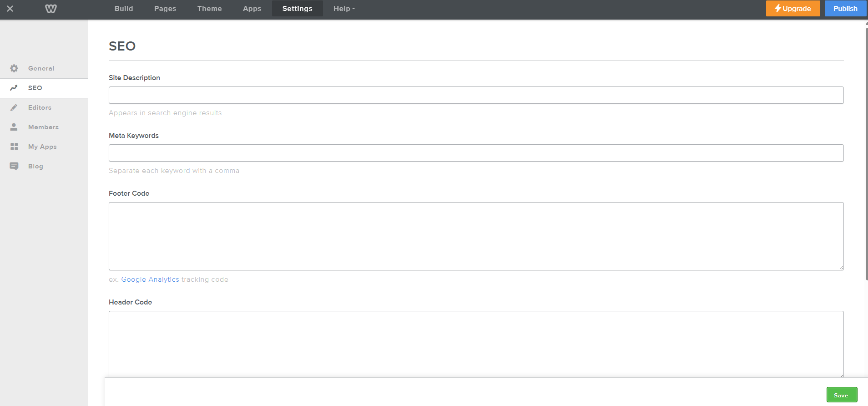Open the Theme tab
This screenshot has height=406, width=868.
click(210, 9)
